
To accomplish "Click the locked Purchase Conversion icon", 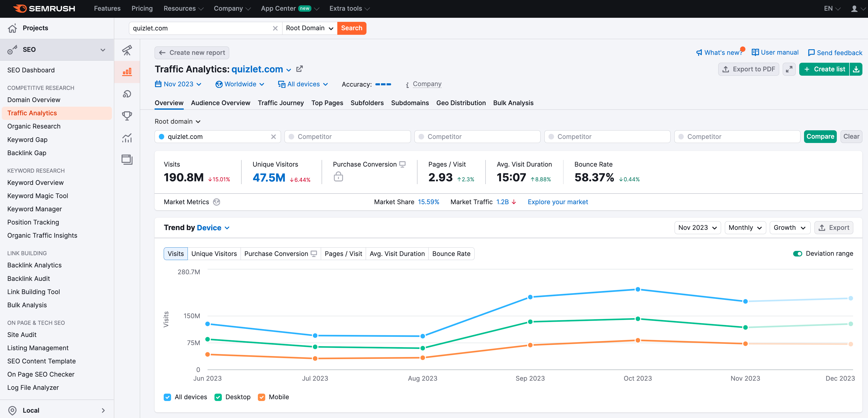I will click(338, 176).
